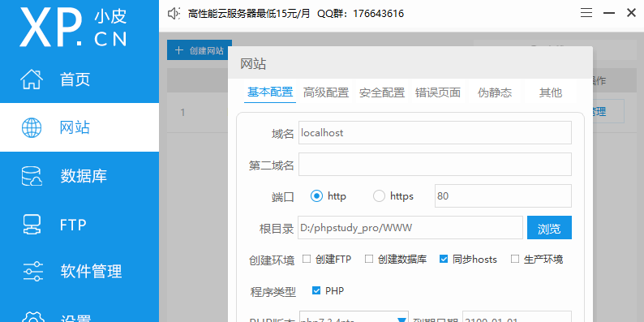The width and height of the screenshot is (644, 322).
Task: Check the 创建FTP checkbox
Action: pyautogui.click(x=307, y=259)
